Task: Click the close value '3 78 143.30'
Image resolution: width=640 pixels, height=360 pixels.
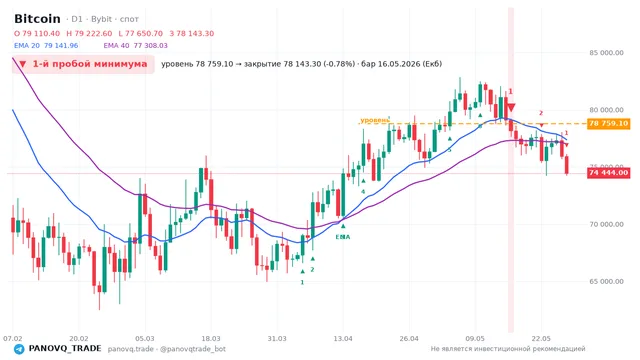Action: (x=192, y=33)
